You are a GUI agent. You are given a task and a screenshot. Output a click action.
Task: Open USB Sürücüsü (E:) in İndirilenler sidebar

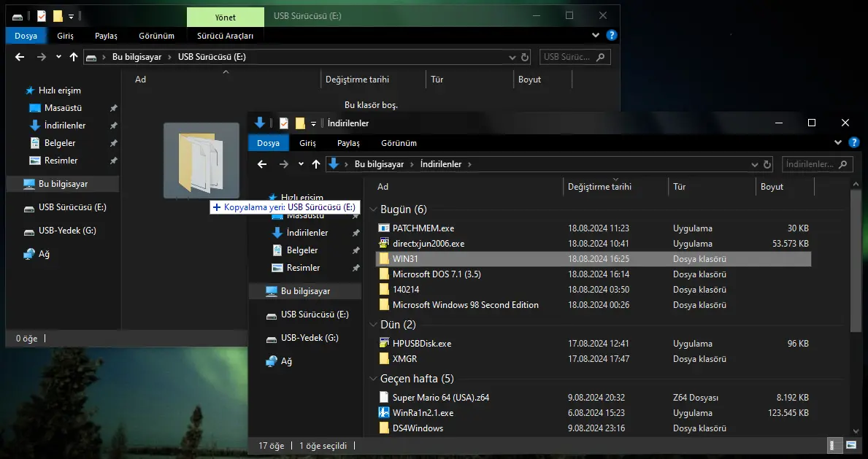(315, 315)
